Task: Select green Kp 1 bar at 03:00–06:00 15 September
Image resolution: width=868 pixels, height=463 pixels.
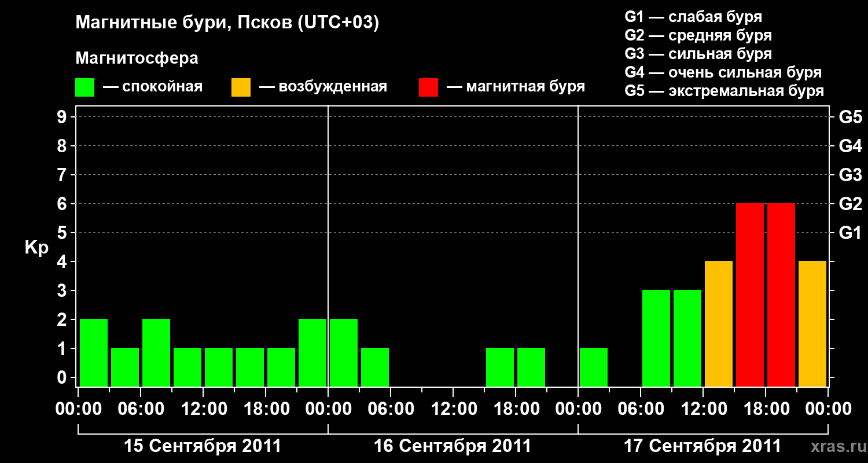Action: pyautogui.click(x=125, y=367)
